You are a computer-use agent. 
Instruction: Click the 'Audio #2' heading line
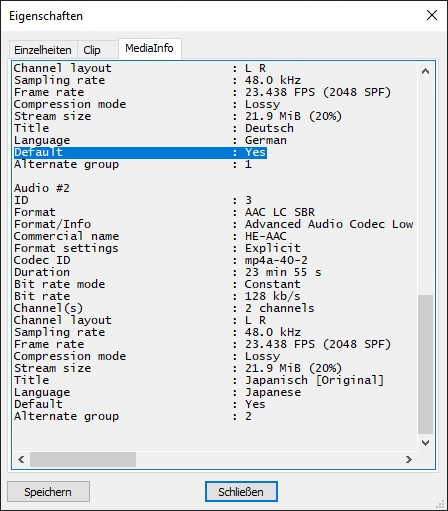pyautogui.click(x=42, y=188)
